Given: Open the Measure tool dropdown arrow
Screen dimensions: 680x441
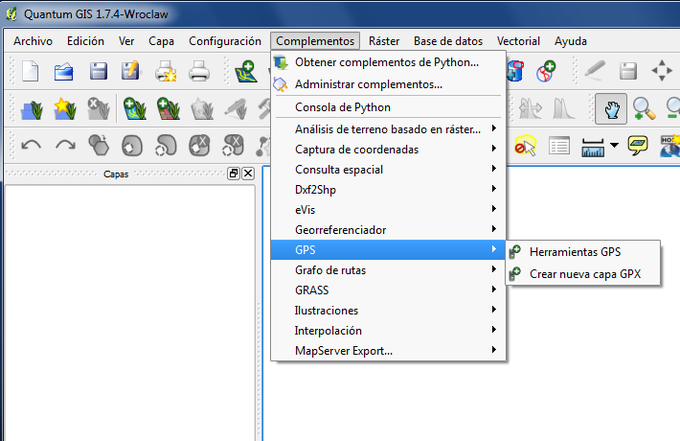Looking at the screenshot, I should pyautogui.click(x=614, y=145).
